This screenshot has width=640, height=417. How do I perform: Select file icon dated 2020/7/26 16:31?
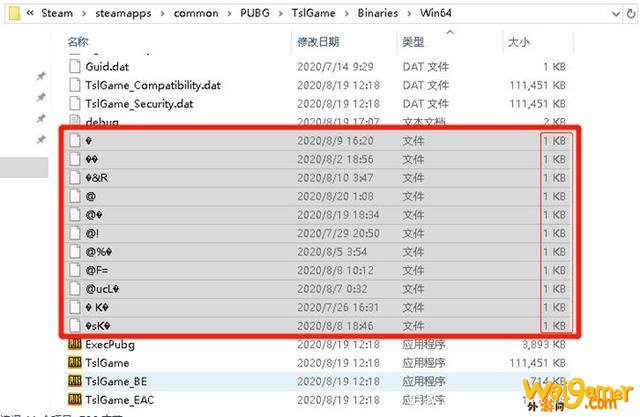pos(75,307)
